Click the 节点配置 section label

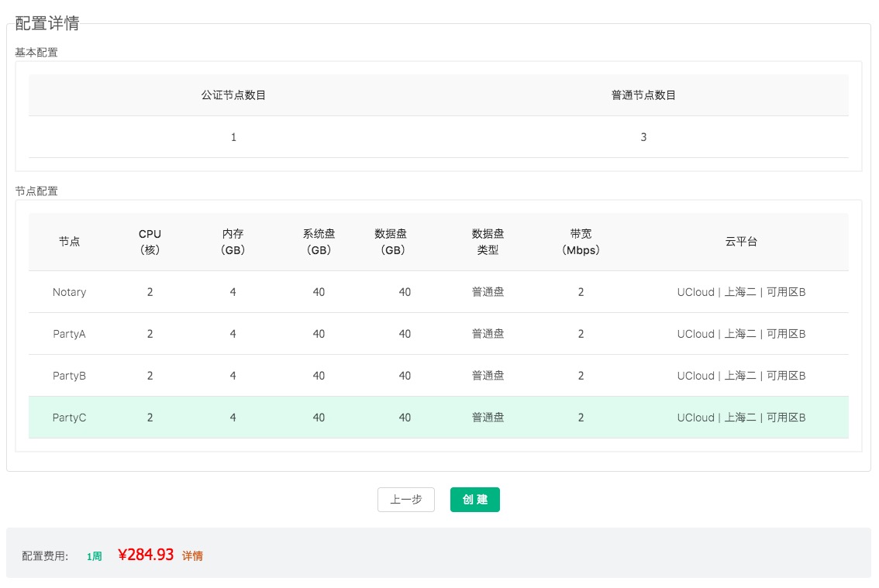pos(36,191)
